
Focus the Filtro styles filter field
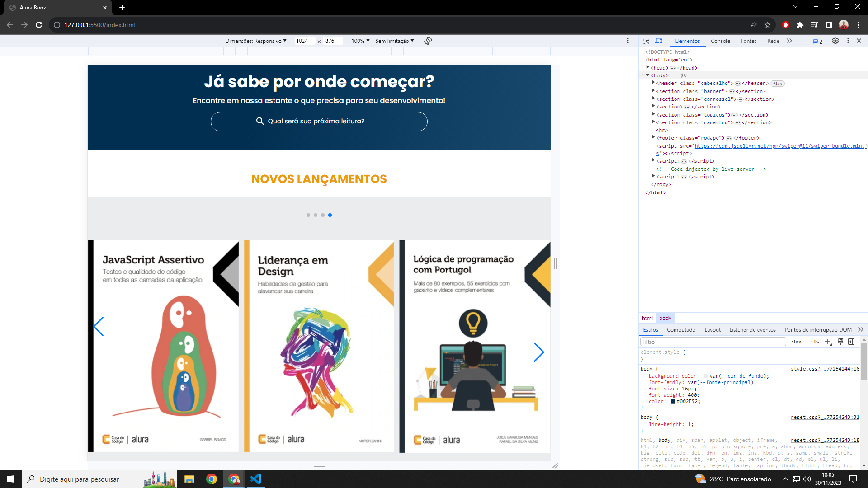pyautogui.click(x=713, y=342)
